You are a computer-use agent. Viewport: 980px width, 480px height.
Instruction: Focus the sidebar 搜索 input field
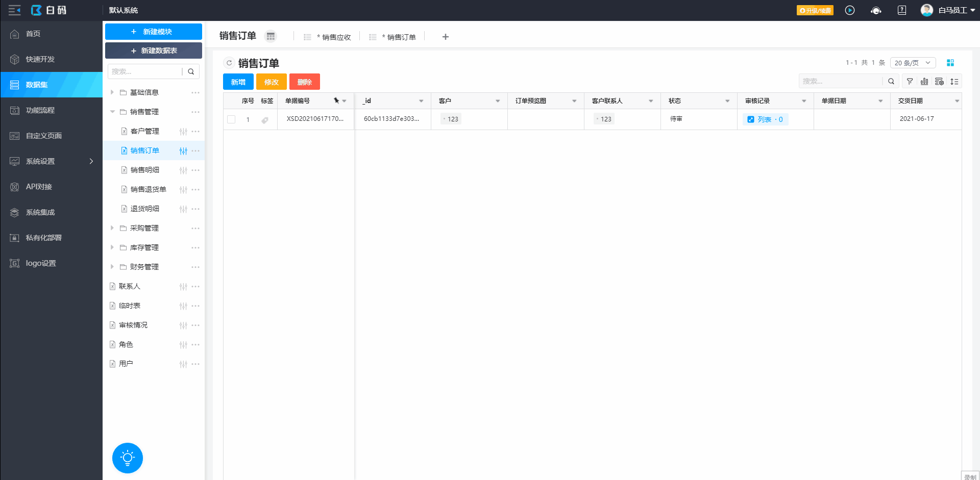pyautogui.click(x=145, y=71)
